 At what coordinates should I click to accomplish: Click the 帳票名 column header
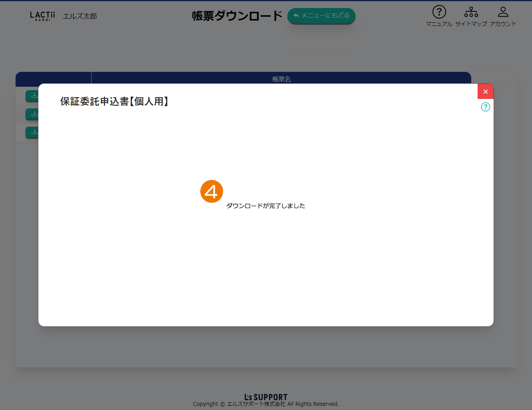tap(281, 79)
